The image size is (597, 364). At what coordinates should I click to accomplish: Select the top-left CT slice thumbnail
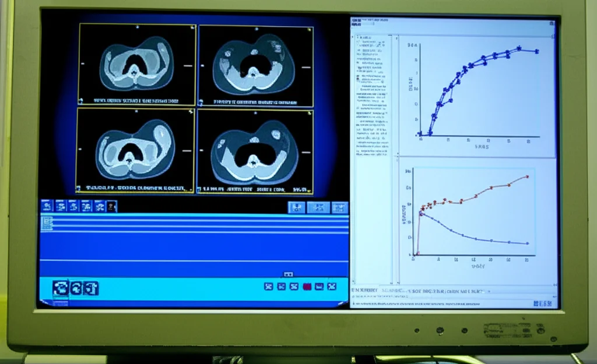pos(137,64)
